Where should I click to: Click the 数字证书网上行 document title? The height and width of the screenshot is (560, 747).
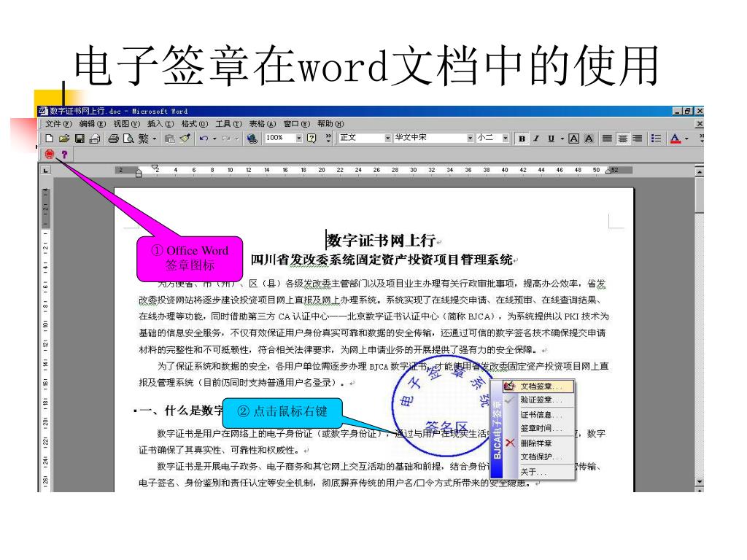point(381,241)
